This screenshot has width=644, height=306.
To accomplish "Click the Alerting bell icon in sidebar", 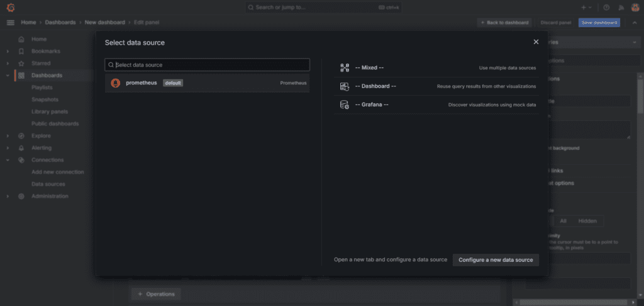I will point(21,148).
